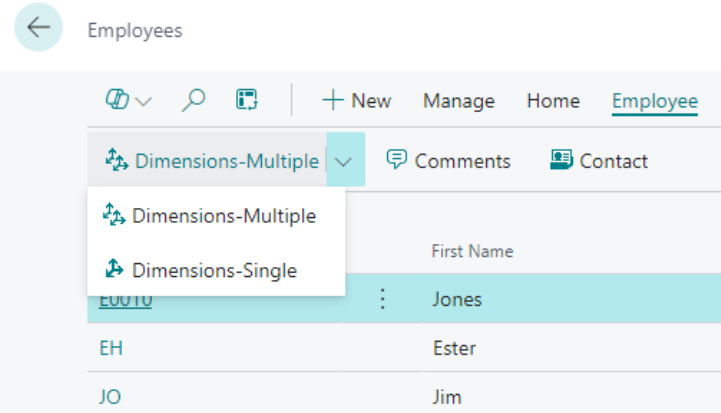Collapse the Dimensions-Multiple split-button chevron
Viewport: 721px width, 413px height.
click(x=346, y=160)
